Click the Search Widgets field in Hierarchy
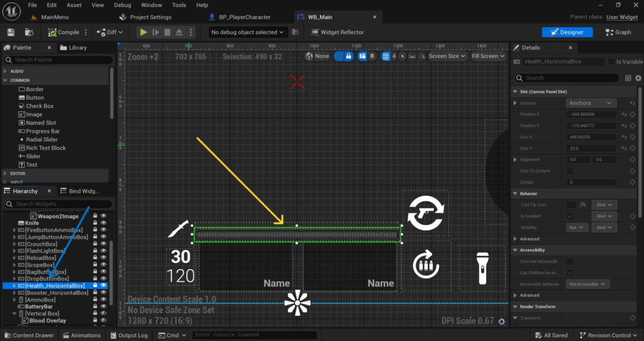The width and height of the screenshot is (644, 341). point(58,204)
